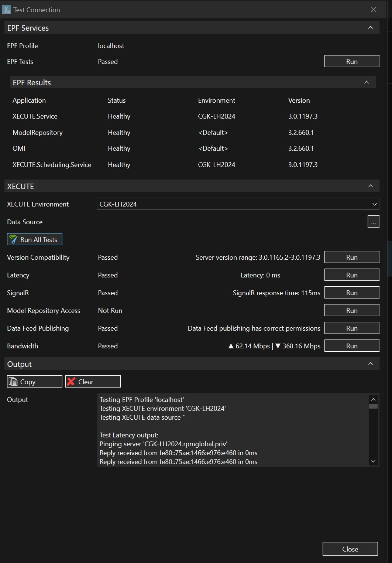
Task: Click the Version column header
Action: 299,100
